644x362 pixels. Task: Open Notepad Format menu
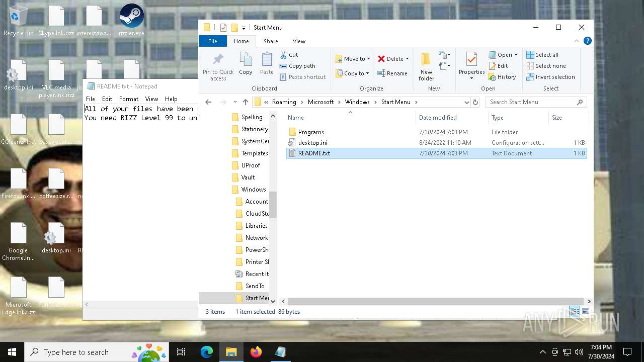pos(129,99)
